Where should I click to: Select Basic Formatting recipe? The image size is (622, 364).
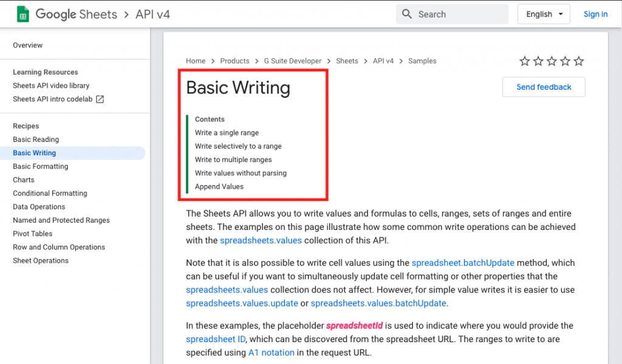[41, 166]
